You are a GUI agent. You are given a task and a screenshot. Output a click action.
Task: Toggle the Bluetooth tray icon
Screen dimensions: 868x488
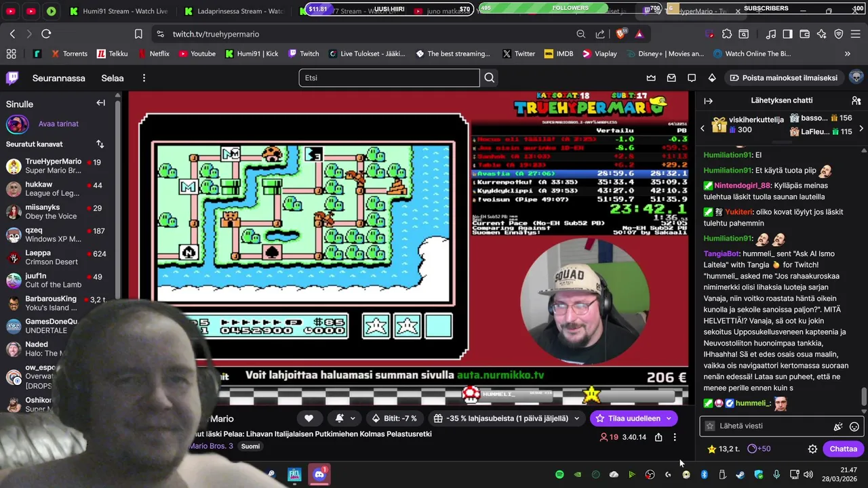(704, 474)
